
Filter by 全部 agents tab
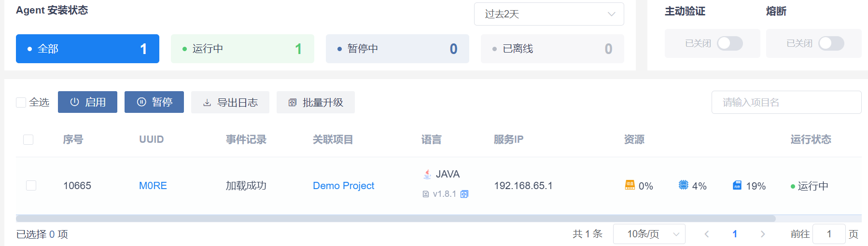pos(87,49)
